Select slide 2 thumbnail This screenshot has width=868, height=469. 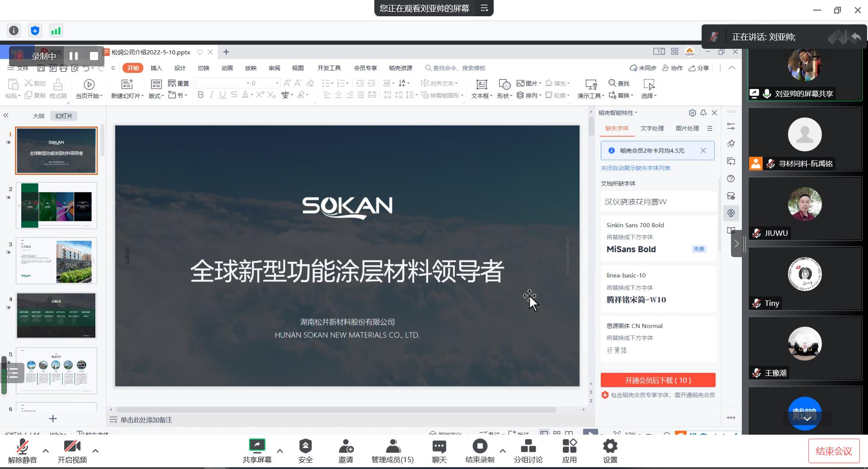[x=57, y=206]
